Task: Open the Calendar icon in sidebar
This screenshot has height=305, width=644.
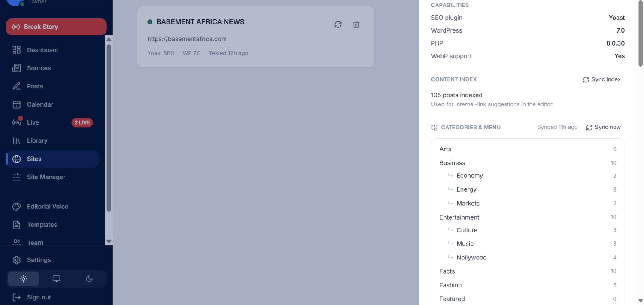Action: [x=17, y=104]
